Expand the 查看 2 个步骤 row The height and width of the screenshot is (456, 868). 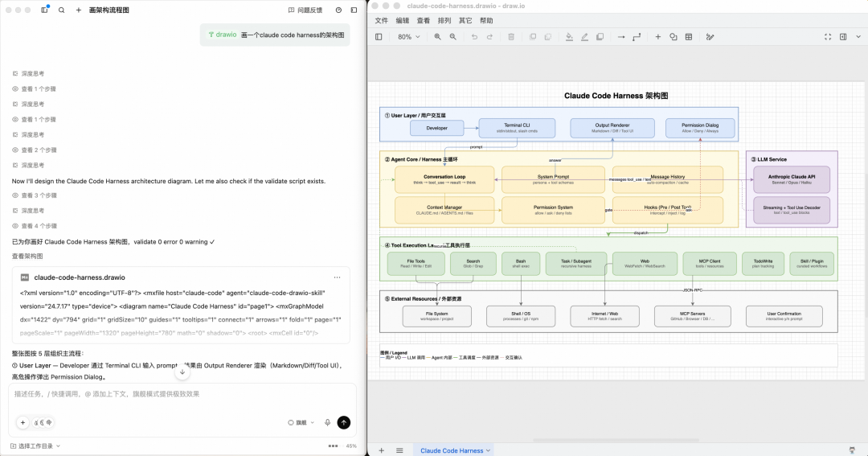pyautogui.click(x=35, y=150)
